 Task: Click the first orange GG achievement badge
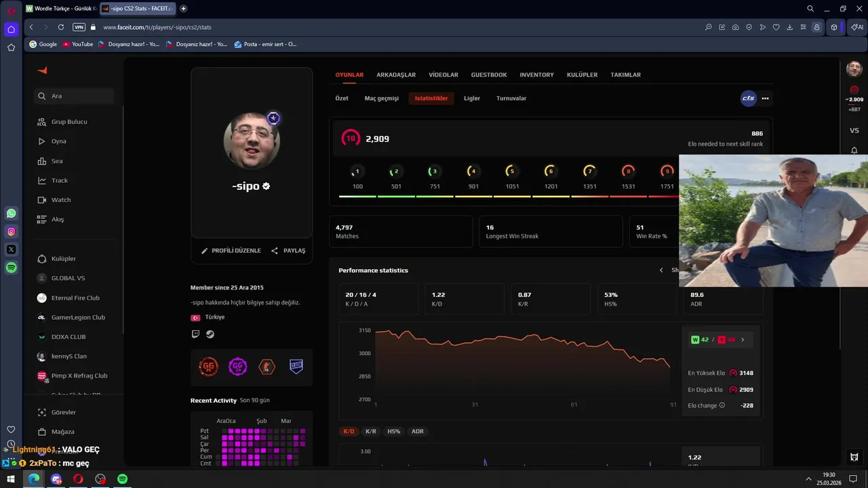[x=208, y=367]
